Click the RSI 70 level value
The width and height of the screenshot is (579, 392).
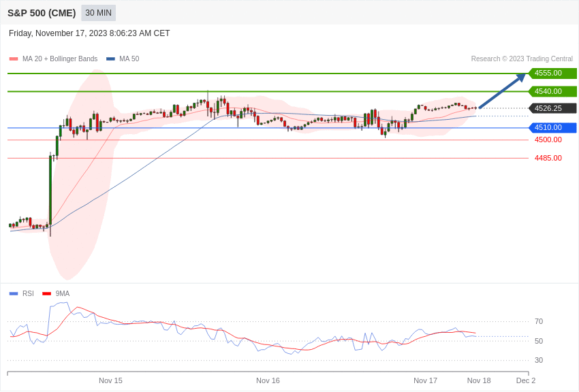[x=539, y=322]
